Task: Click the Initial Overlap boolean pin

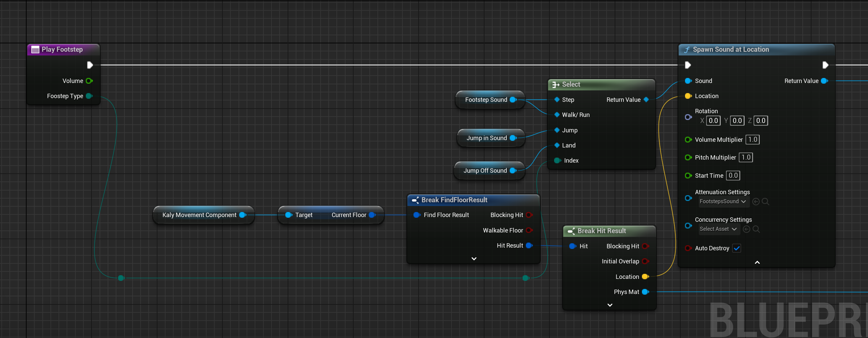Action: pos(645,261)
